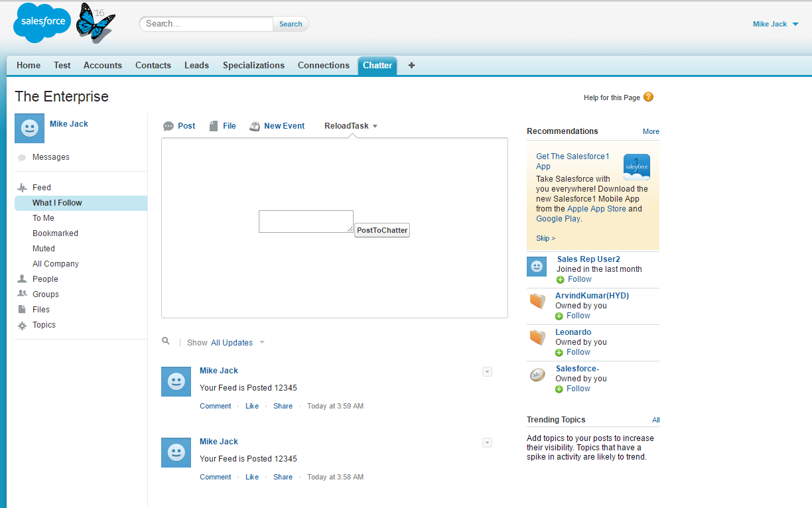This screenshot has width=812, height=508.
Task: Click Mike Jack's sidebar profile avatar
Action: tap(29, 128)
